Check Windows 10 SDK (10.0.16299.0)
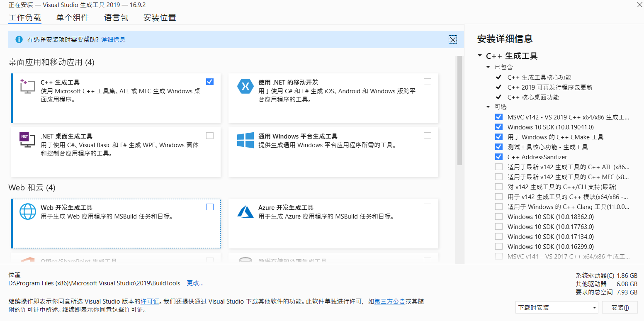This screenshot has height=321, width=644. (x=499, y=246)
